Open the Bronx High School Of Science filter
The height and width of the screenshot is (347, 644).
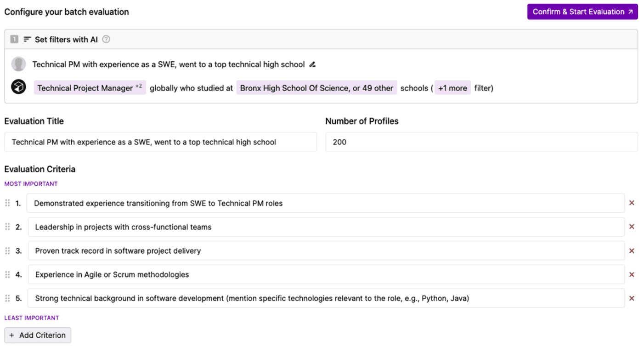pos(316,88)
